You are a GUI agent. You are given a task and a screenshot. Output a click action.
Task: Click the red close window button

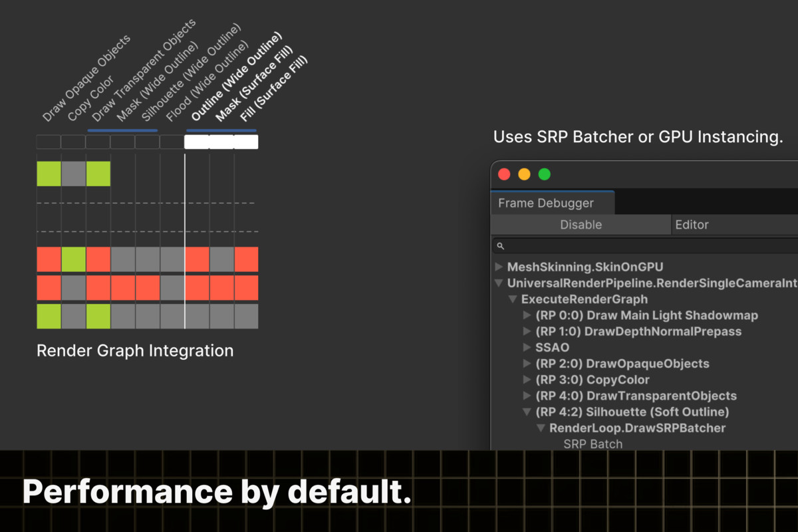tap(504, 174)
